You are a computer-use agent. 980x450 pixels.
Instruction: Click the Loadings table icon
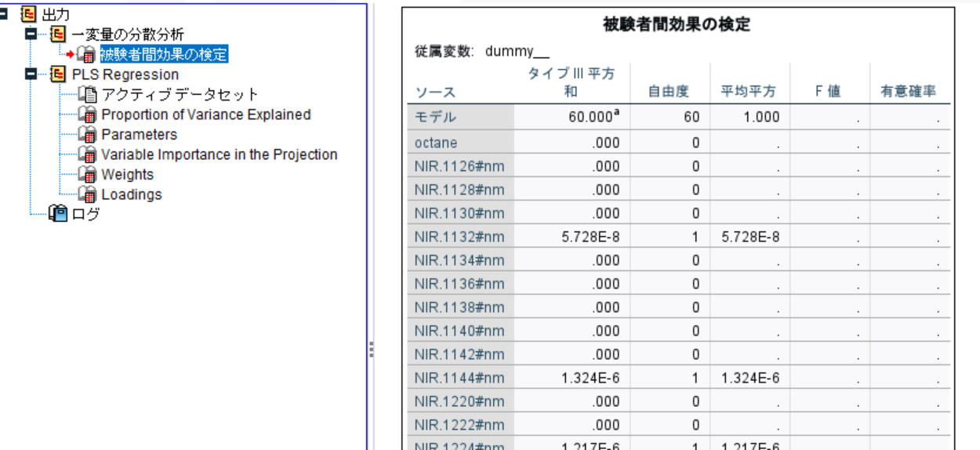tap(88, 194)
